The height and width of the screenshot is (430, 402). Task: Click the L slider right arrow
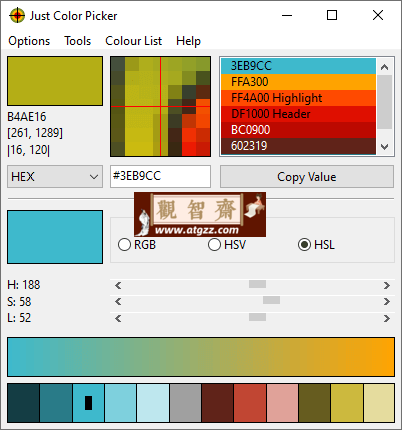point(387,318)
